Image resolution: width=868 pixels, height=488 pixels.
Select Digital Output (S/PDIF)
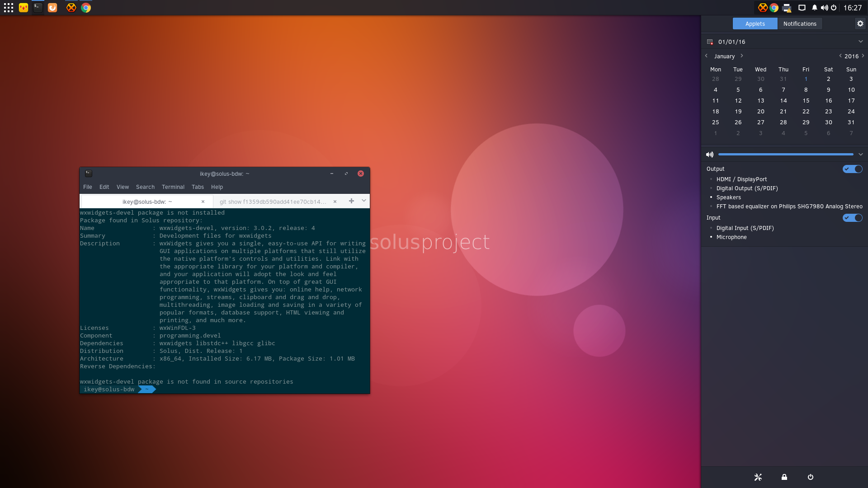pos(747,188)
